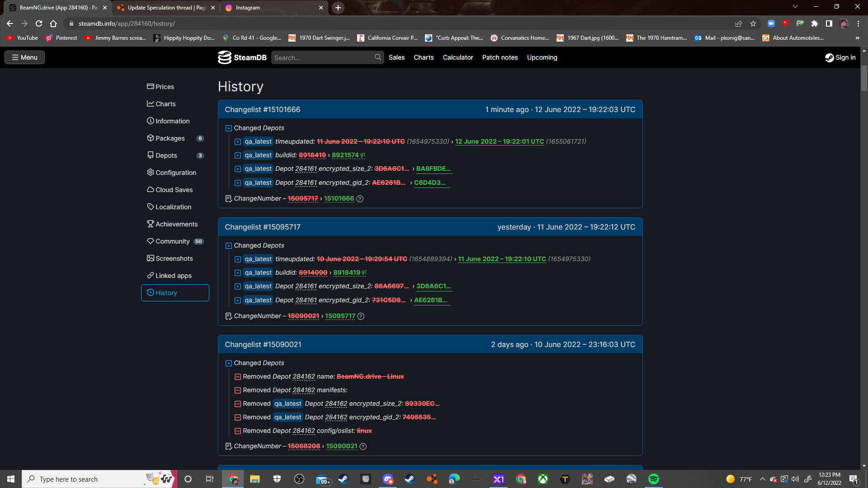
Task: Open build ID 8921574 link
Action: point(345,155)
